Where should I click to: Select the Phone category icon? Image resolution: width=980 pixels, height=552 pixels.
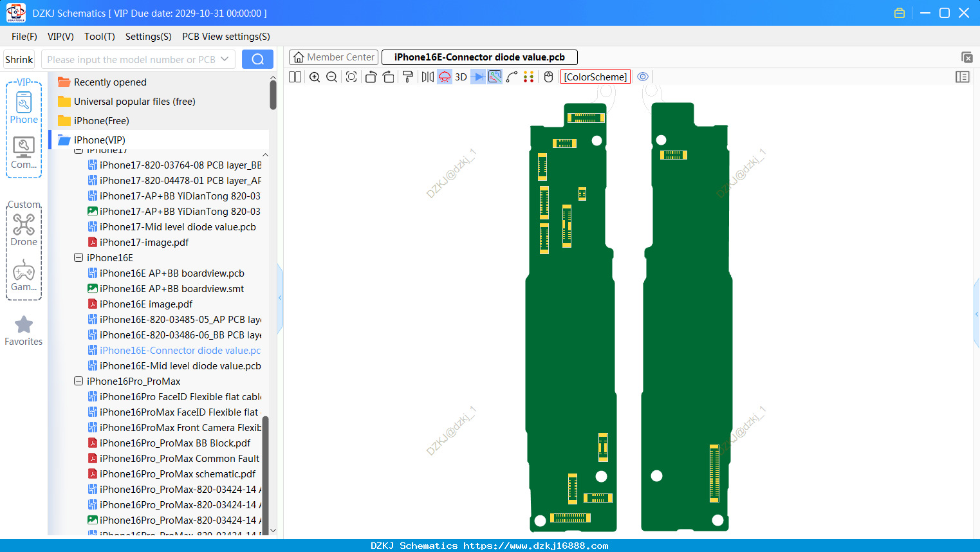24,107
